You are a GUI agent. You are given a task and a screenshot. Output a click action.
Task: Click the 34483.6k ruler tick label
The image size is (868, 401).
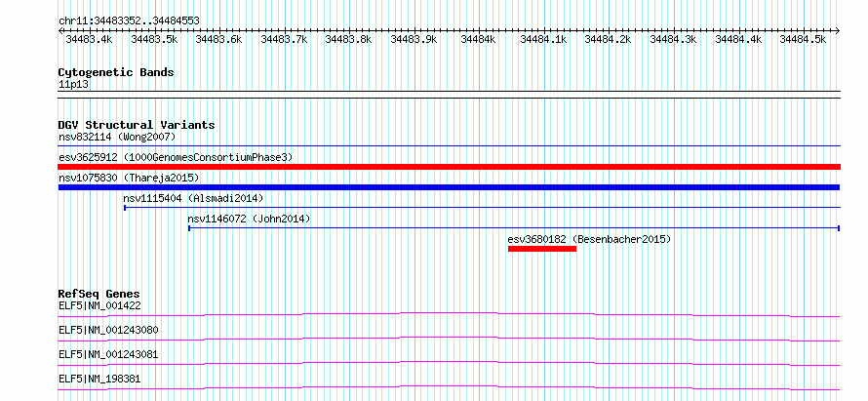click(218, 39)
